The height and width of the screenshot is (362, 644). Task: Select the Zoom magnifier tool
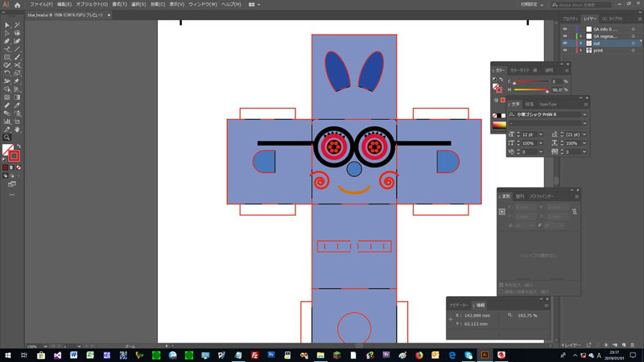pyautogui.click(x=7, y=138)
